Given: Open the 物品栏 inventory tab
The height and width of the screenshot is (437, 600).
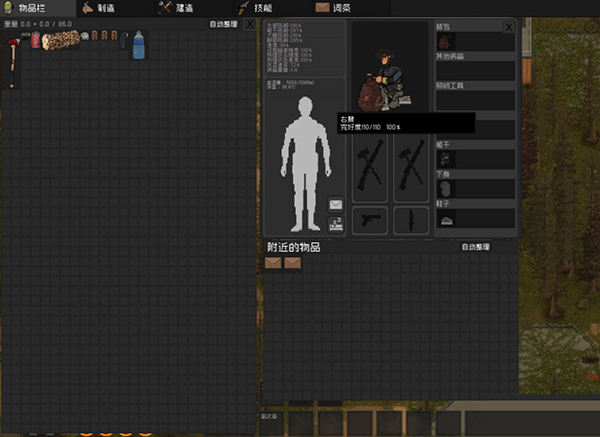Looking at the screenshot, I should (25, 8).
